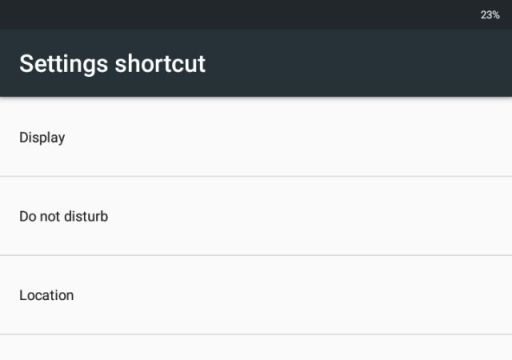This screenshot has height=360, width=512.
Task: Click the dark status bar at top
Action: pyautogui.click(x=233, y=14)
